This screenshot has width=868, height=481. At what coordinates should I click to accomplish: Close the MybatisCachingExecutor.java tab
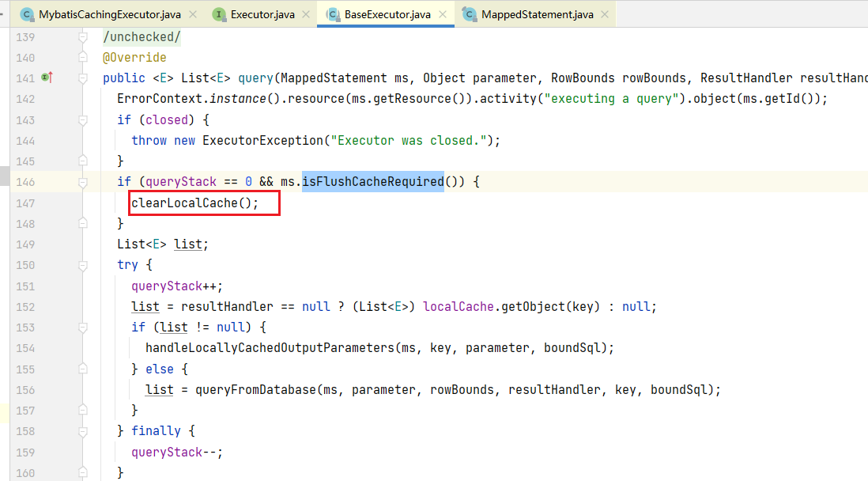coord(193,14)
